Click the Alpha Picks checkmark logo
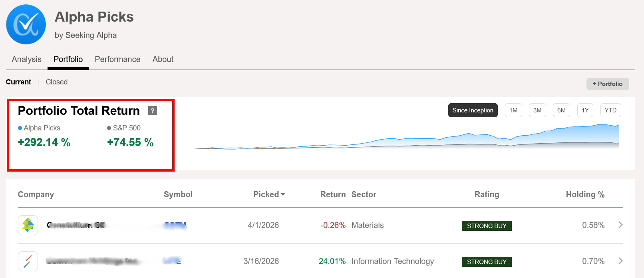This screenshot has width=644, height=278. pyautogui.click(x=26, y=24)
